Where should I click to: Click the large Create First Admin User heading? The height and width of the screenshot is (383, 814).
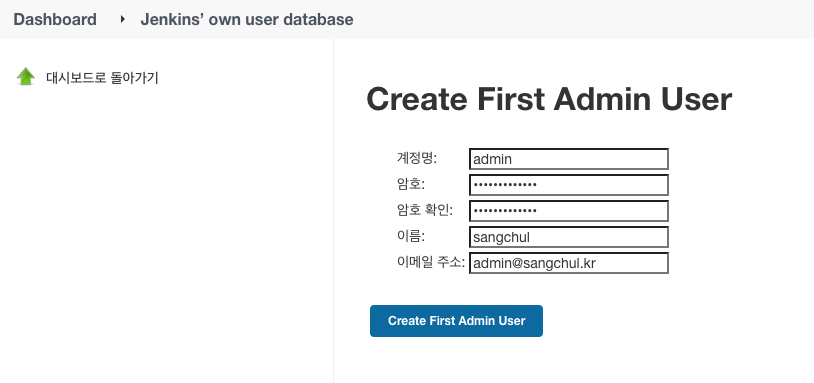[x=549, y=99]
